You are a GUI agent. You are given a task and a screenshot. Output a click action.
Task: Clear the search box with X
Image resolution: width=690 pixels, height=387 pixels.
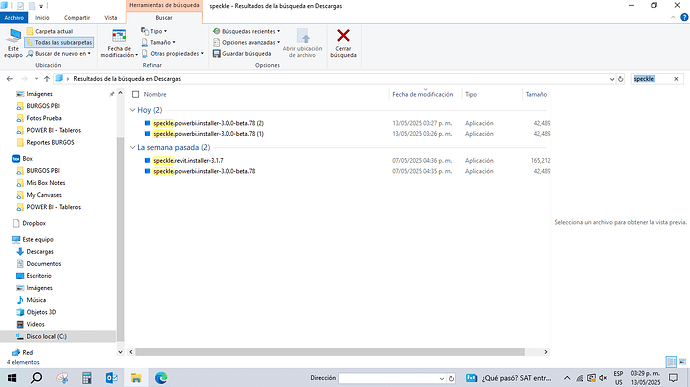coord(676,79)
